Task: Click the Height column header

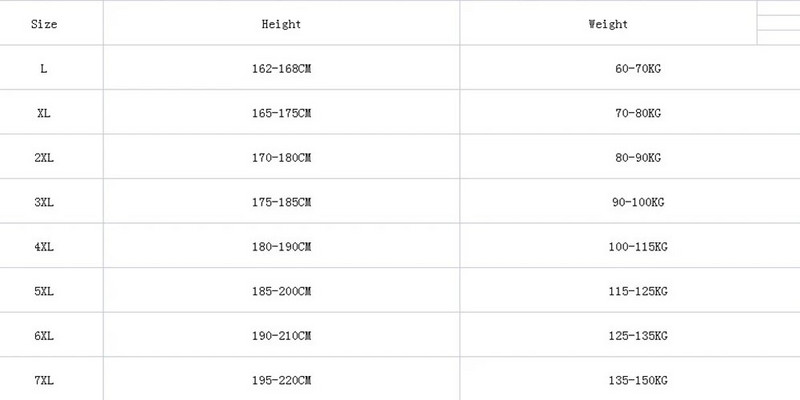Action: (281, 24)
